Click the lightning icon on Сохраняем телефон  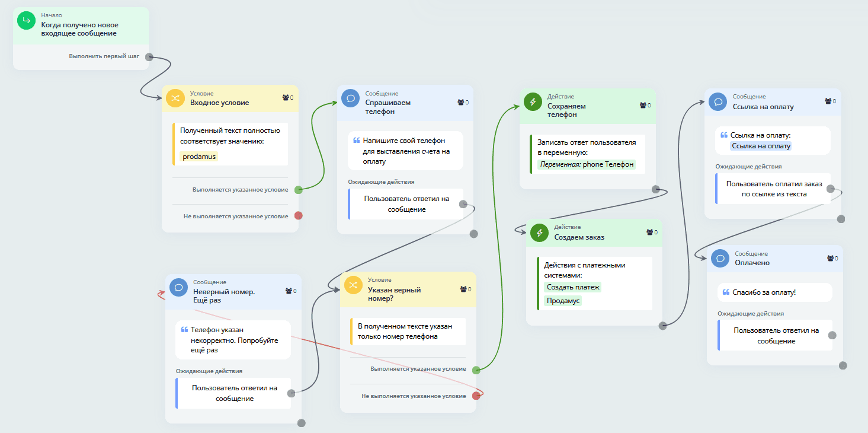[x=533, y=102]
